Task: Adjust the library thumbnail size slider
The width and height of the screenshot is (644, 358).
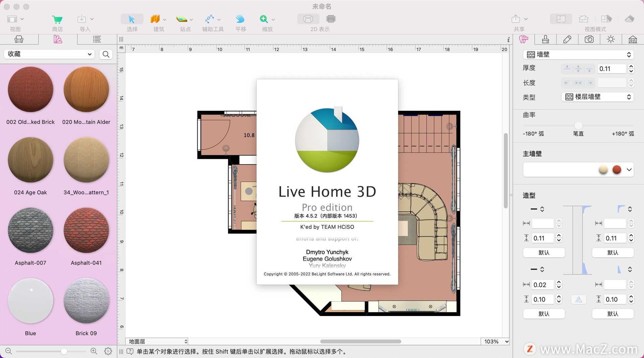Action: [64, 352]
